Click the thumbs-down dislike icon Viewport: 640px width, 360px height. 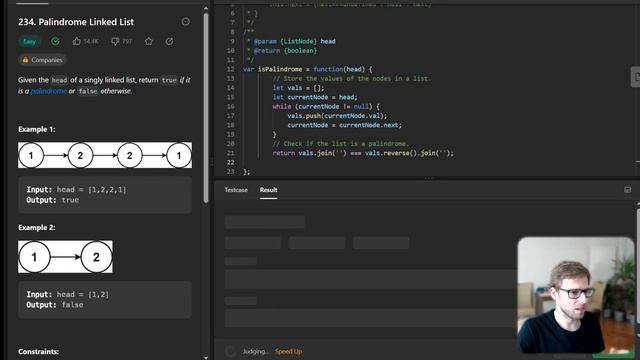coord(115,41)
